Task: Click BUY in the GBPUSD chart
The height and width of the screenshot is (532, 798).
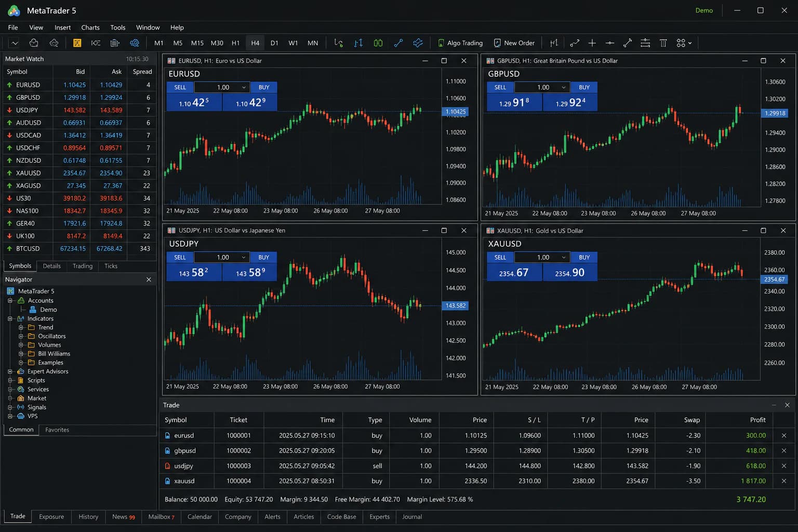Action: [584, 87]
